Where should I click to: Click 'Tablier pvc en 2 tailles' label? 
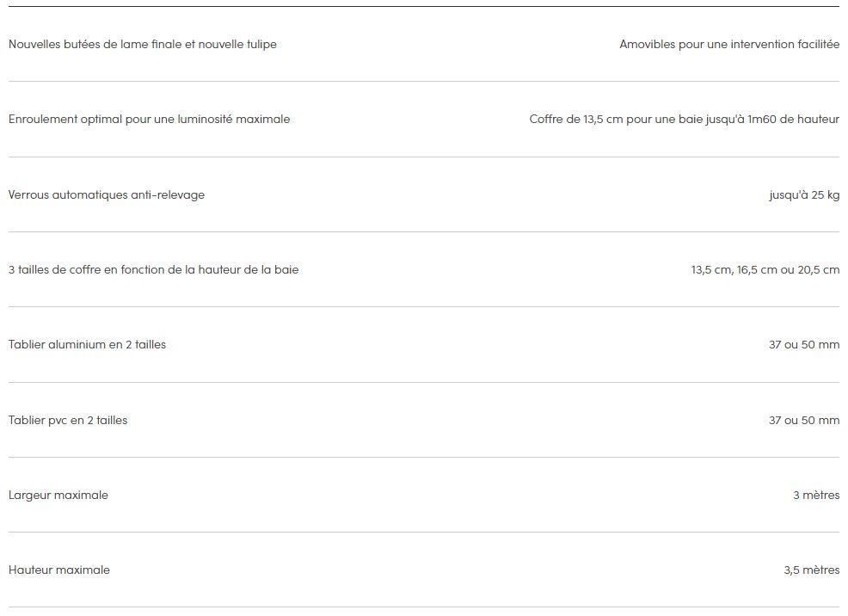(x=68, y=420)
